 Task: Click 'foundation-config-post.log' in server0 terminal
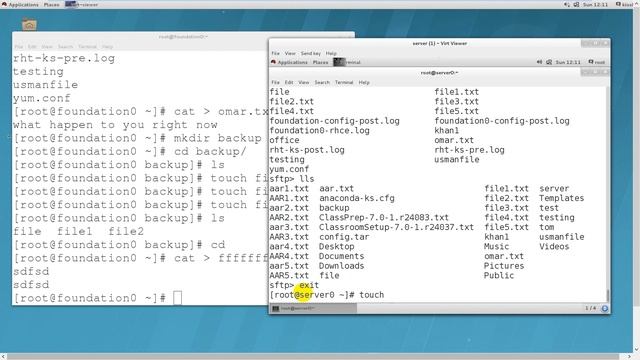[x=334, y=121]
